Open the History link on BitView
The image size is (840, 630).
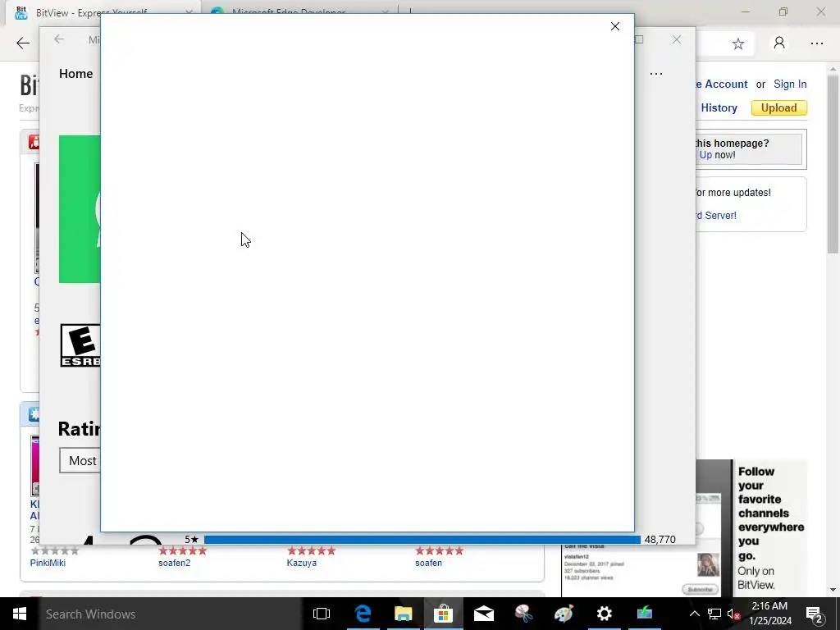coord(719,107)
